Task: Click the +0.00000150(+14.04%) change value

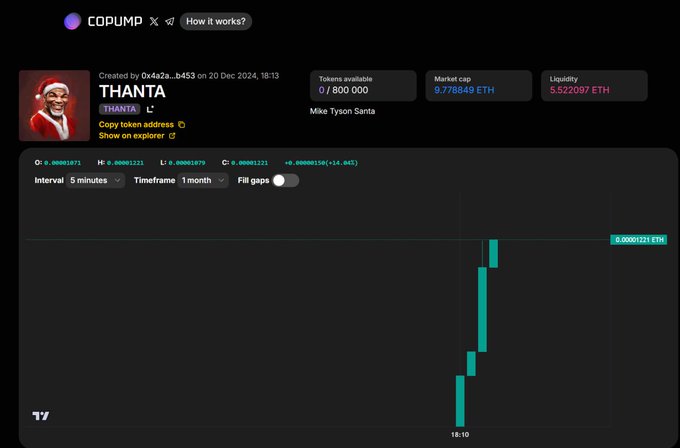Action: (321, 163)
